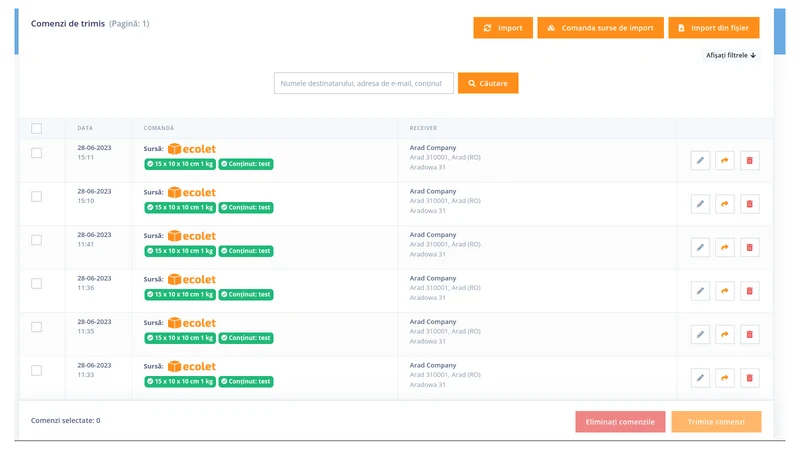Viewport: 800px width, 450px height.
Task: Click Conținut: test badge in 11:33 row
Action: pyautogui.click(x=246, y=382)
